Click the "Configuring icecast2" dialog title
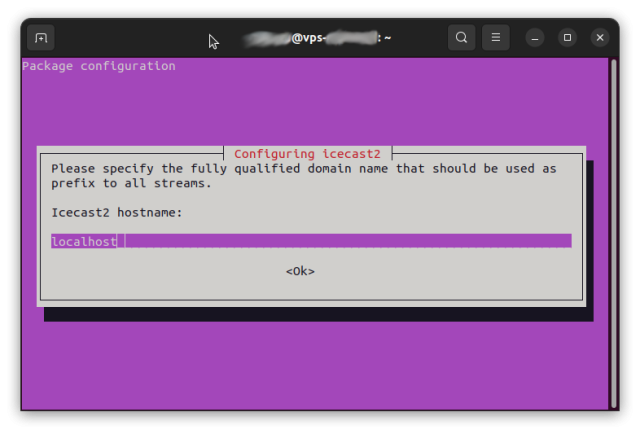Image resolution: width=640 pixels, height=434 pixels. coord(308,154)
